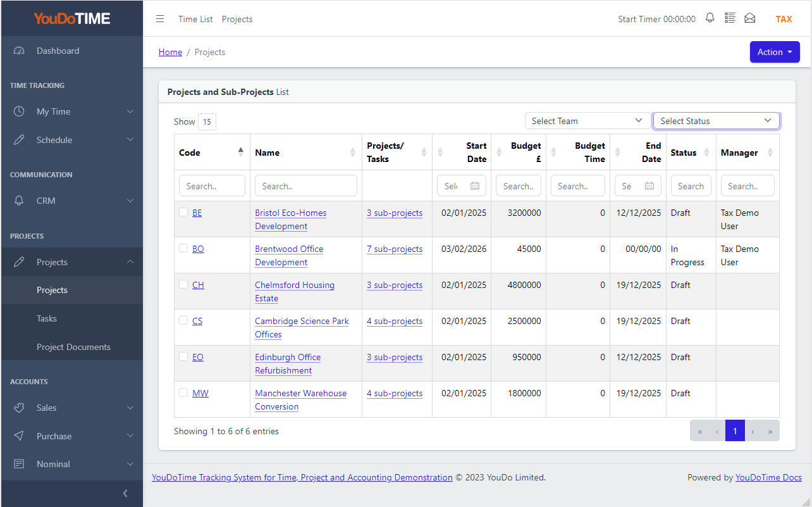The width and height of the screenshot is (812, 507).
Task: Open the Select Status dropdown
Action: coord(716,121)
